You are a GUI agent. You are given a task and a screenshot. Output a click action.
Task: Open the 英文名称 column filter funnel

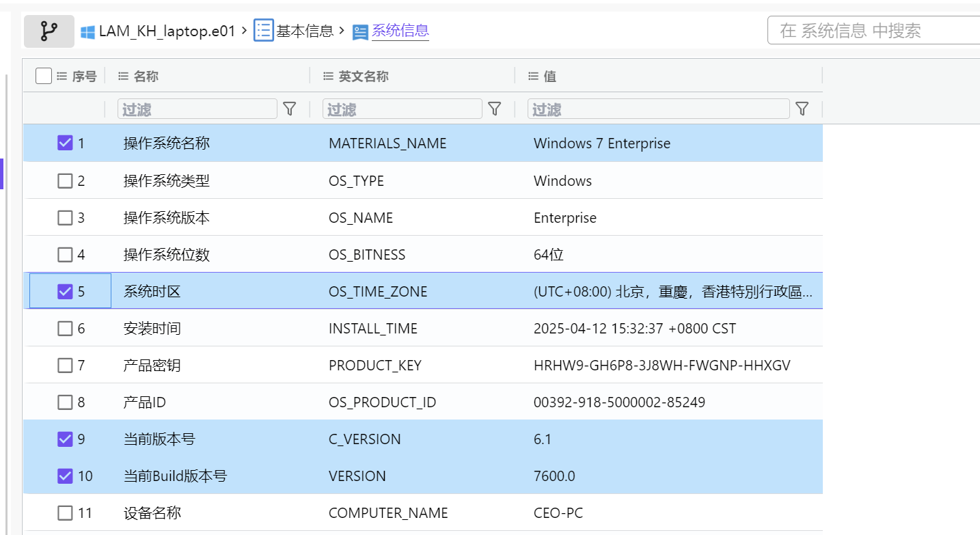495,109
